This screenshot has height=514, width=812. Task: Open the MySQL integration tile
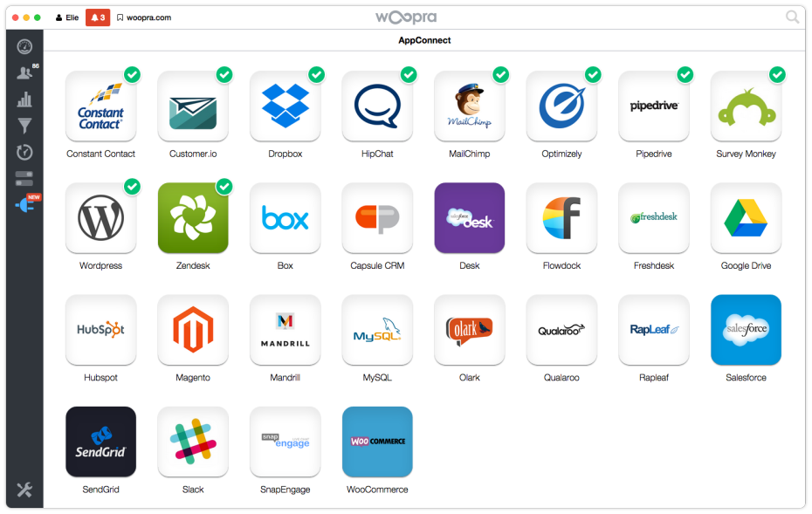click(377, 330)
